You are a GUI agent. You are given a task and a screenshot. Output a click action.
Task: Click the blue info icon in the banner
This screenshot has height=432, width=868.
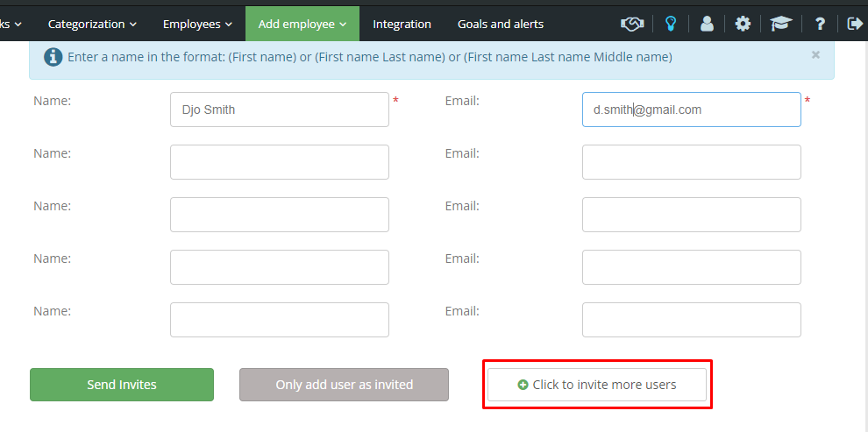click(53, 57)
